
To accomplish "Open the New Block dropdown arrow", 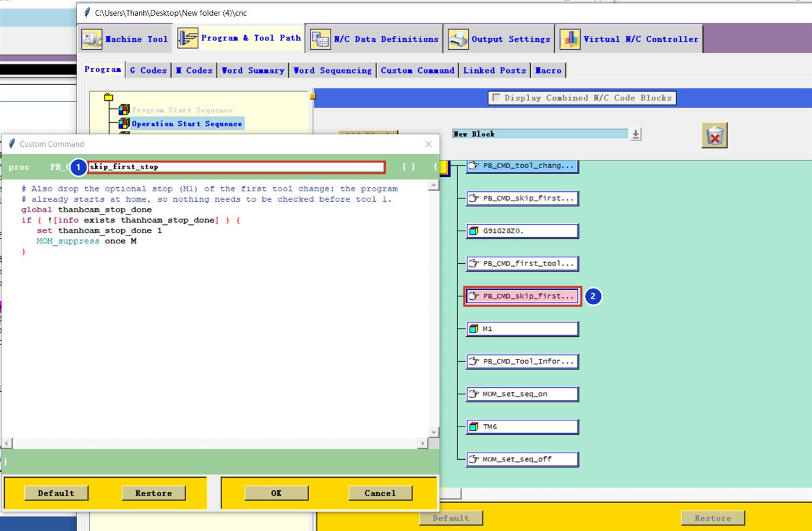I will 636,134.
